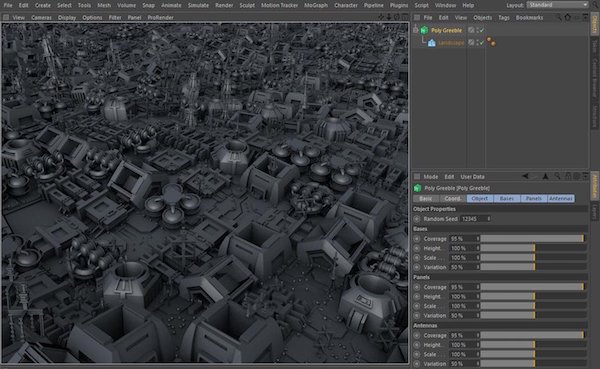Toggle the Poly Greeble layer box
Screen dimensions: 600x369
point(471,30)
